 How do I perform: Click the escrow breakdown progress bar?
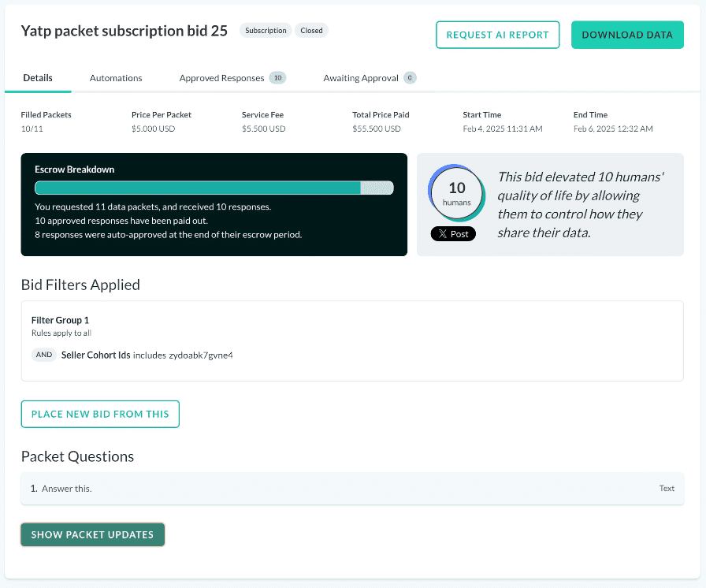(x=214, y=188)
